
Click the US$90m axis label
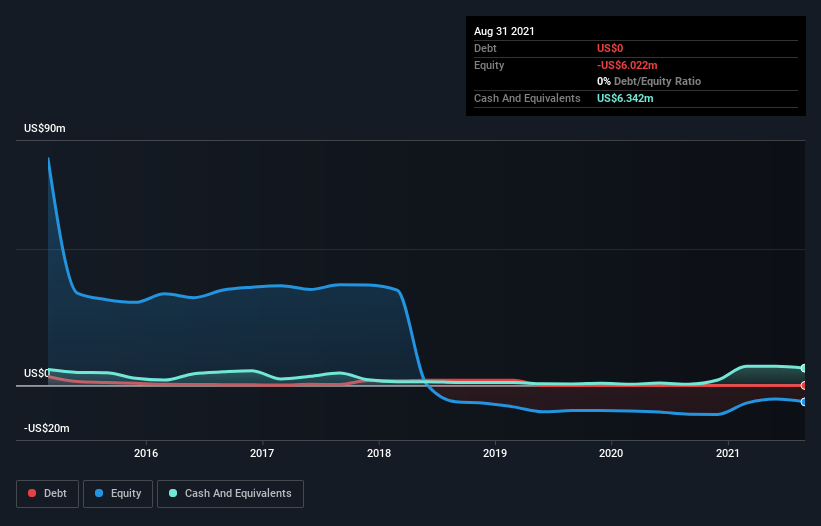click(45, 129)
